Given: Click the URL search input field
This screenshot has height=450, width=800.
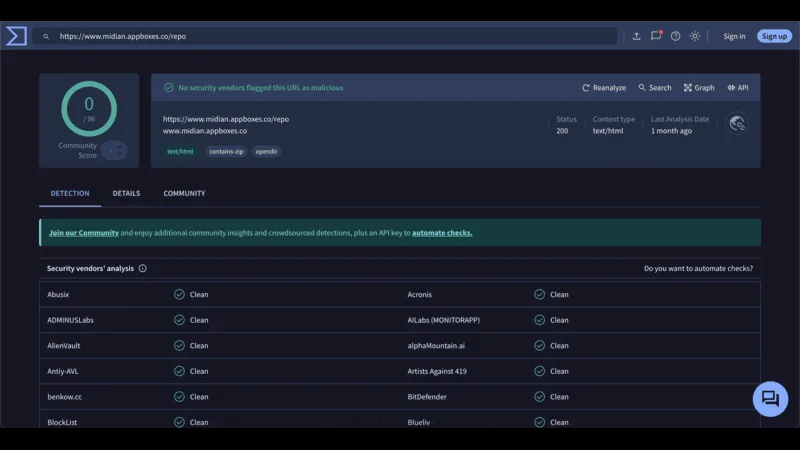Looking at the screenshot, I should [x=330, y=36].
